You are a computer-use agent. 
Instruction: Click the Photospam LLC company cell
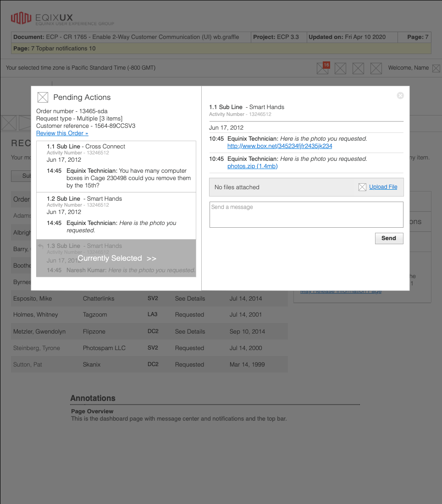pyautogui.click(x=104, y=348)
